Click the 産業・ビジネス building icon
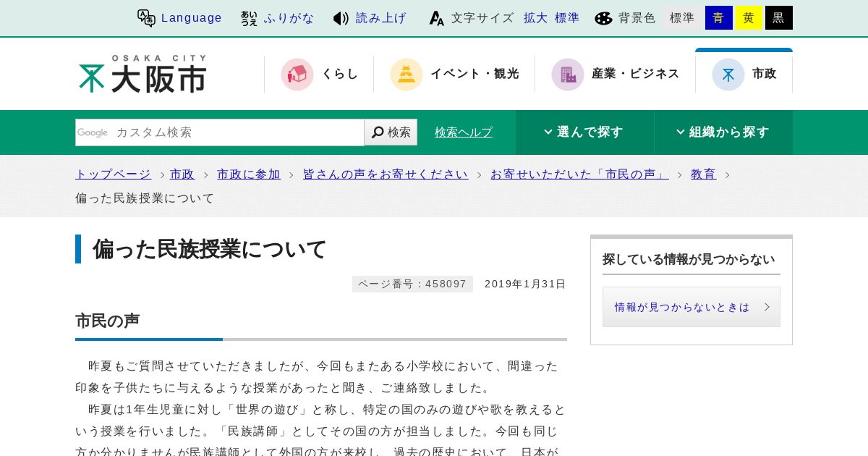 click(568, 74)
